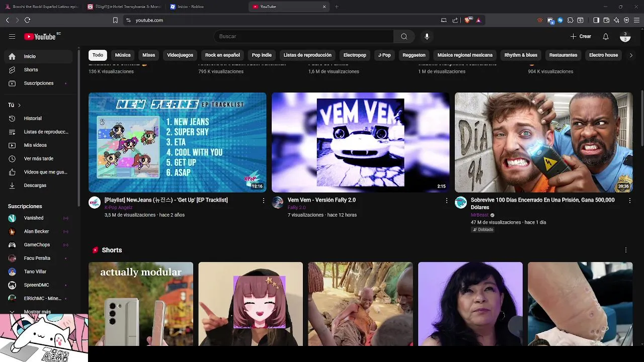Select the Reggaeton filter chip
The image size is (644, 362).
click(x=414, y=55)
